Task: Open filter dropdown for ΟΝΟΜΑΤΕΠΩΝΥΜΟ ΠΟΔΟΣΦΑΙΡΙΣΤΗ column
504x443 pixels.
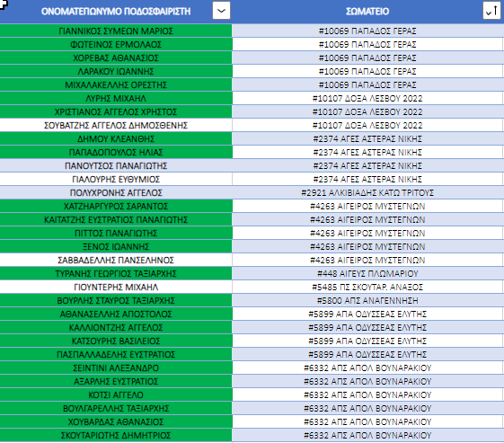Action: click(x=222, y=11)
